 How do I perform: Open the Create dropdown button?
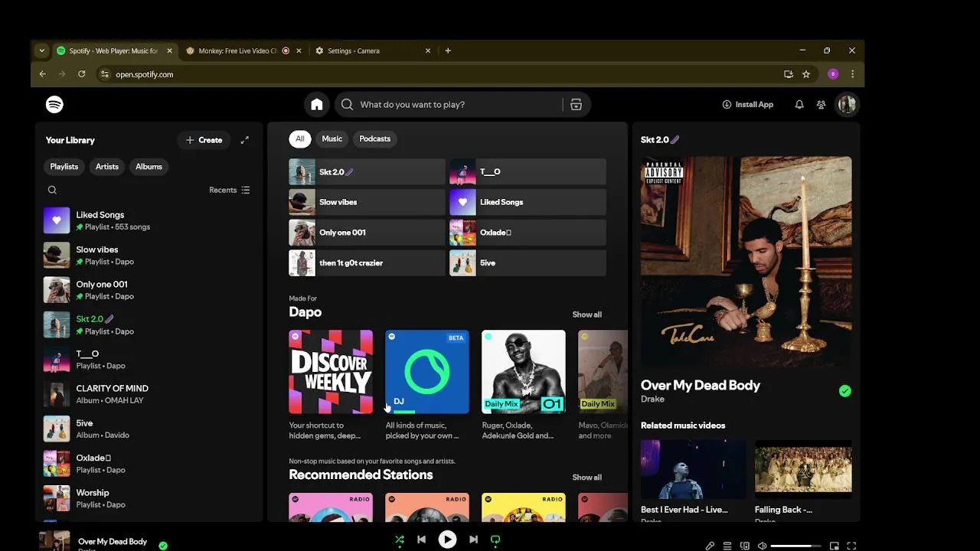204,140
